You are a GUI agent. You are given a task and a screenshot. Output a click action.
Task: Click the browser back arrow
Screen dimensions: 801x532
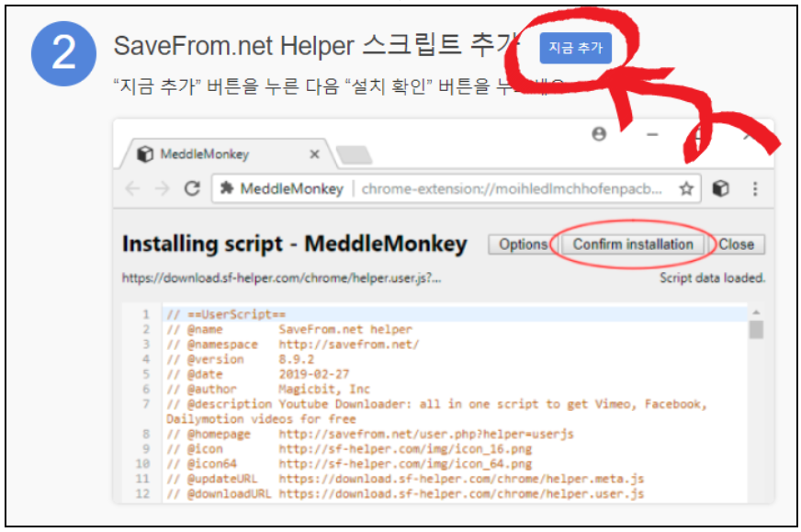coord(133,188)
